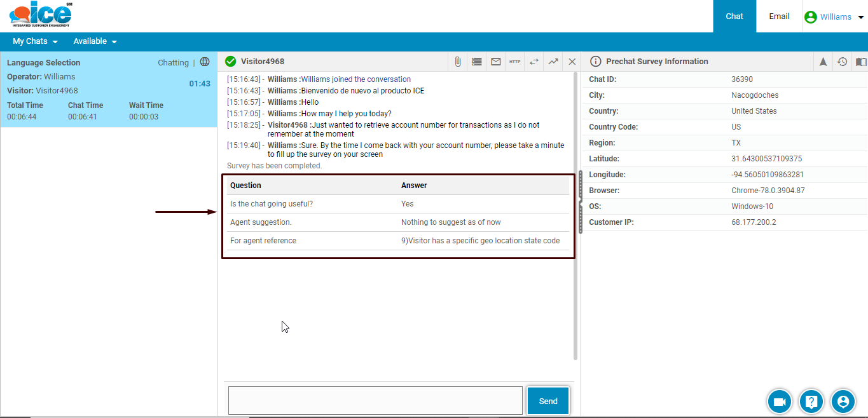Image resolution: width=868 pixels, height=418 pixels.
Task: Open the question mark help bubble
Action: pyautogui.click(x=811, y=401)
